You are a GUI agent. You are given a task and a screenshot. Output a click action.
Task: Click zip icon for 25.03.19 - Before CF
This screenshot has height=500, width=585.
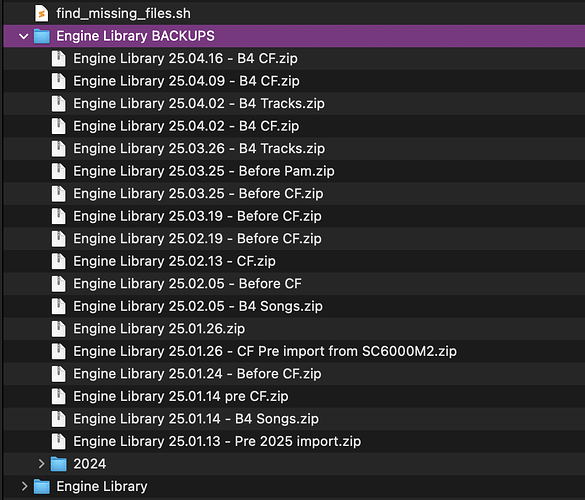click(x=59, y=216)
